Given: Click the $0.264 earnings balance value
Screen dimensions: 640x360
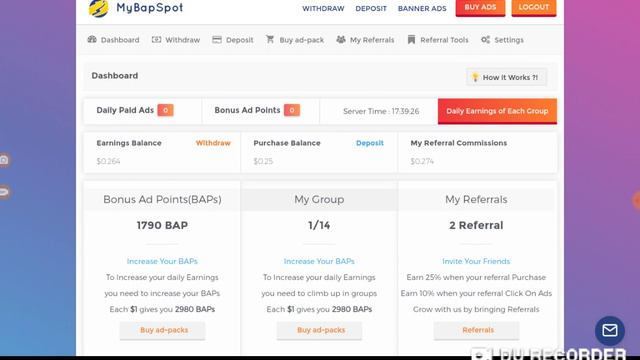Looking at the screenshot, I should [108, 161].
